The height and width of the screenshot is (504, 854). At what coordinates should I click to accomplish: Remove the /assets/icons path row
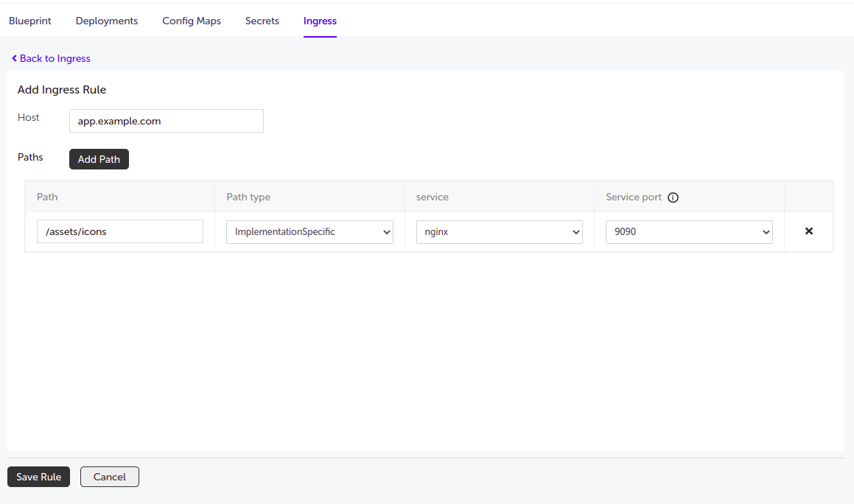(x=808, y=231)
